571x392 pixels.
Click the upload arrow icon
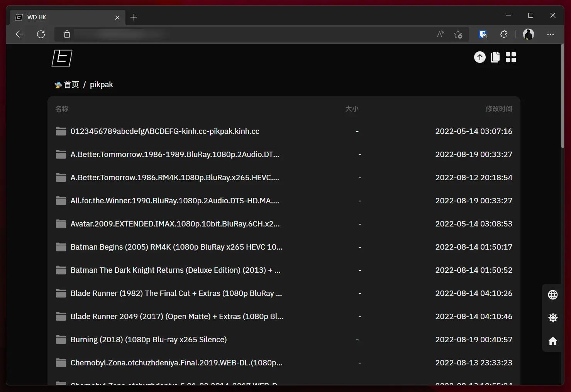[480, 57]
